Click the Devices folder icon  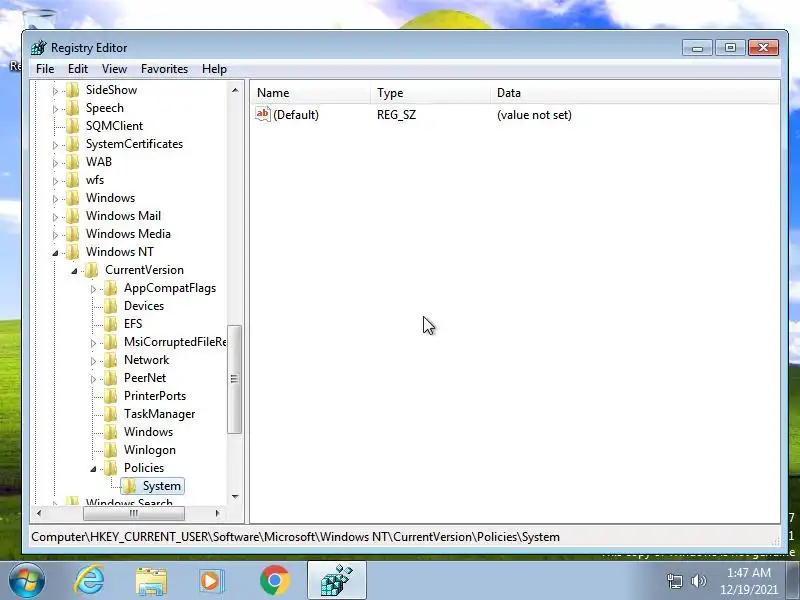pos(111,306)
